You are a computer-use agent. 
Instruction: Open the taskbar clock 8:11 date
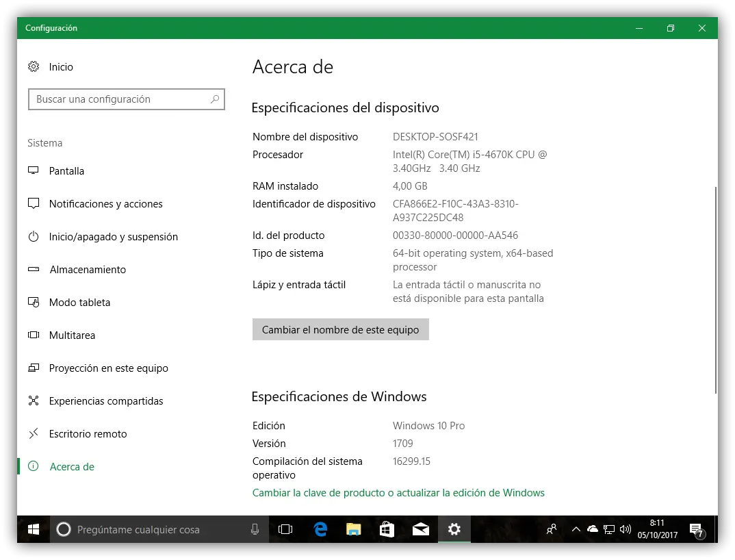click(x=657, y=529)
